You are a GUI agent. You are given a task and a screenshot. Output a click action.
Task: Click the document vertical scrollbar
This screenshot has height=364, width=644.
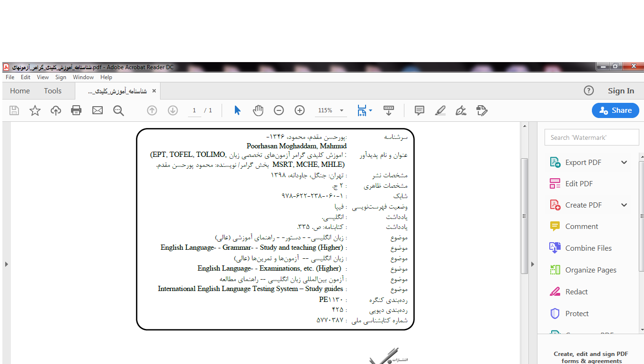coord(524,216)
